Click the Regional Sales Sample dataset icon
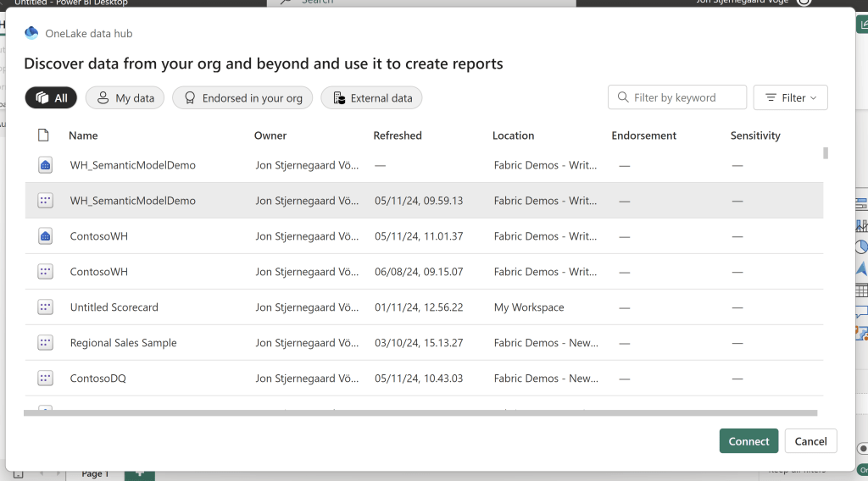This screenshot has height=481, width=868. point(46,343)
